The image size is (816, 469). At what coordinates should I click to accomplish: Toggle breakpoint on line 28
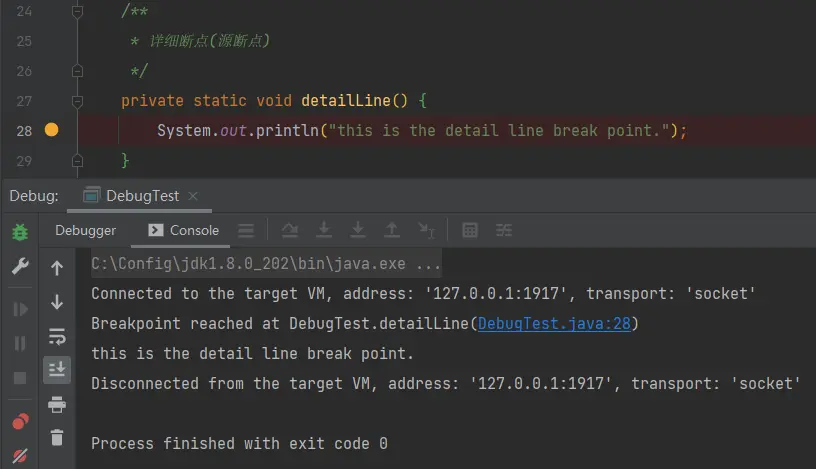[x=52, y=130]
